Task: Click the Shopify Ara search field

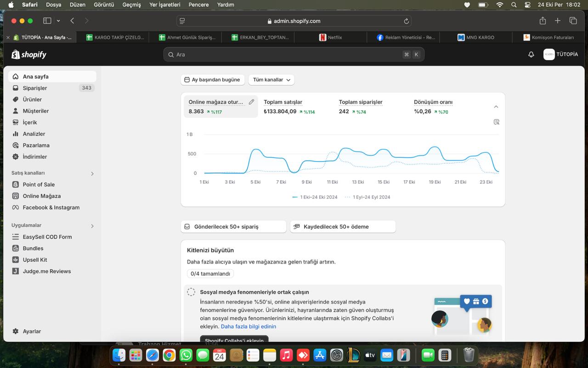Action: point(294,54)
